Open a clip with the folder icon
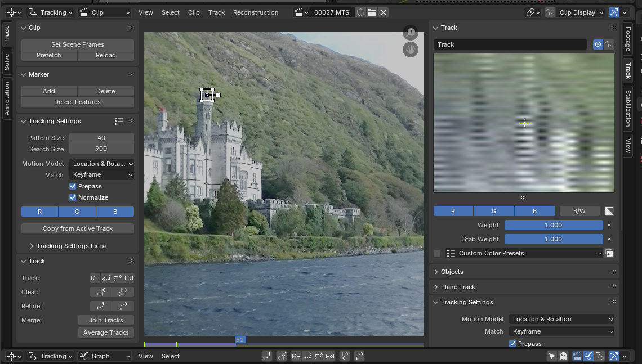Viewport: 642px width, 364px height. coord(372,13)
